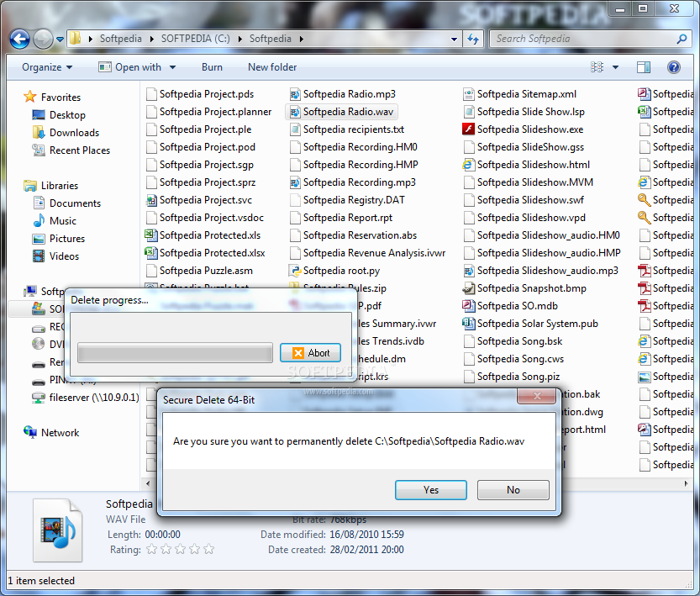Screen dimensions: 700x596
Task: Expand the Open with dropdown arrow
Action: [172, 67]
